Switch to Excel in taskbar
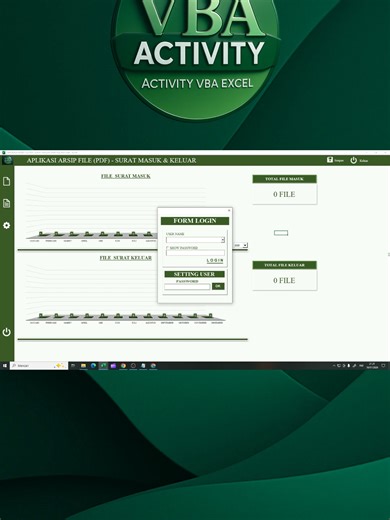Viewport: 390px width, 520px height. point(103,366)
